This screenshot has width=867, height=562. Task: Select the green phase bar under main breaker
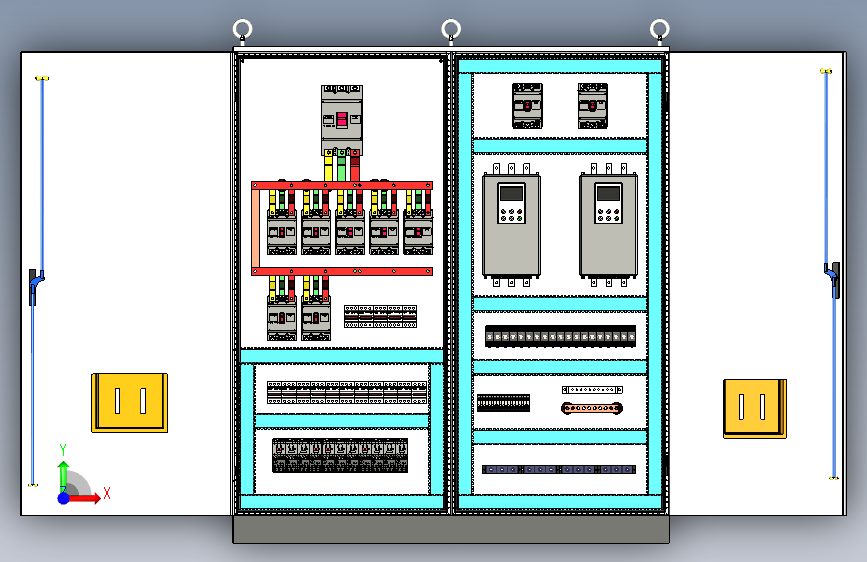tap(342, 165)
